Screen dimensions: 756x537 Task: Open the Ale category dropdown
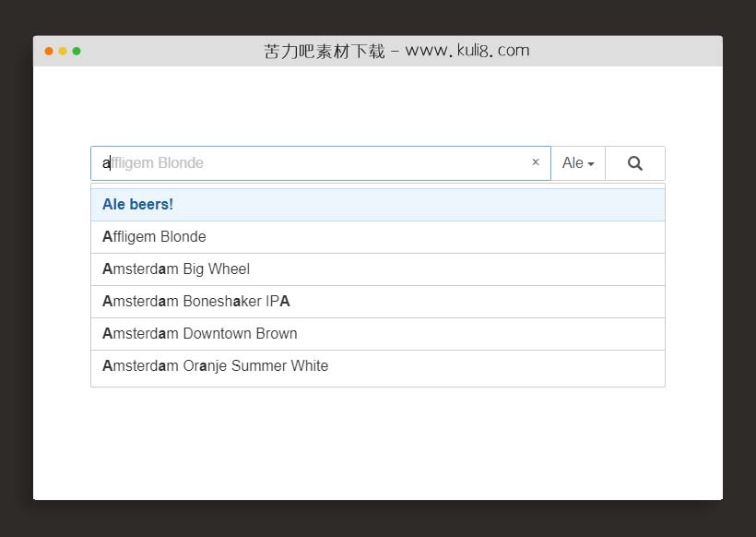point(577,163)
